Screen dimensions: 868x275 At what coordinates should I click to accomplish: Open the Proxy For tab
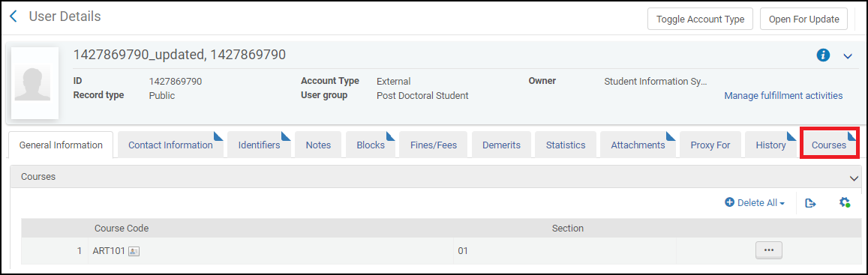tap(710, 145)
